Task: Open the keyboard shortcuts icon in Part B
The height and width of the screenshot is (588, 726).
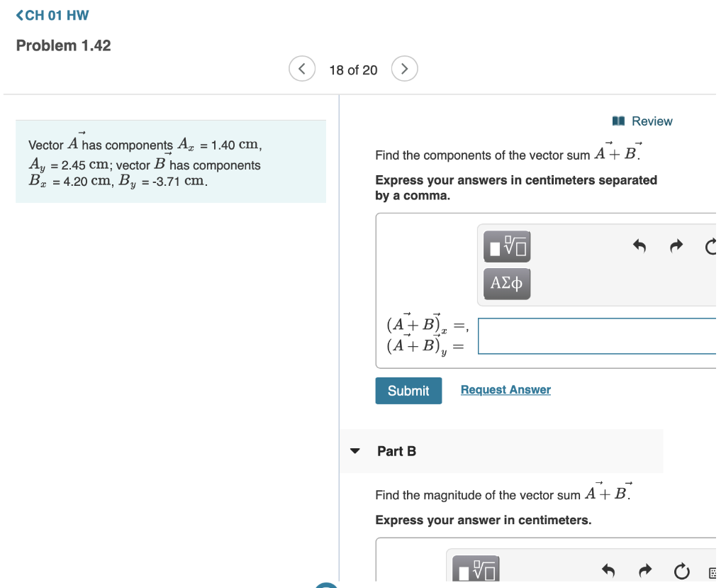Action: tap(715, 570)
